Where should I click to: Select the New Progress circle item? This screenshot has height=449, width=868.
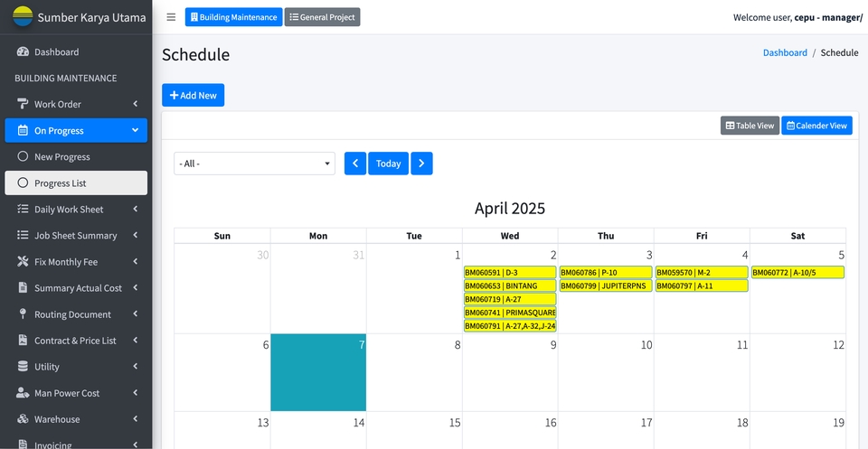coord(76,157)
